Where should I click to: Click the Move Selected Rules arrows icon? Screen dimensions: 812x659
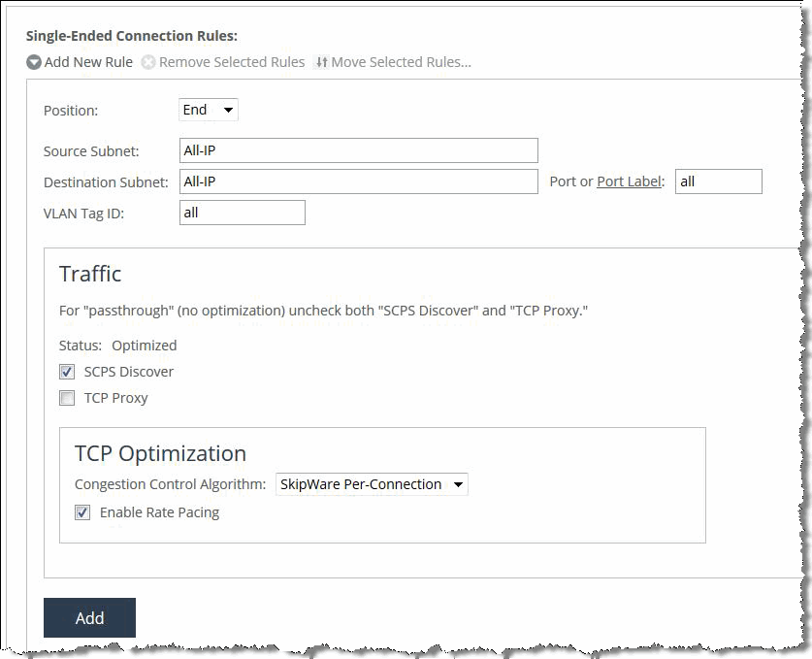321,62
